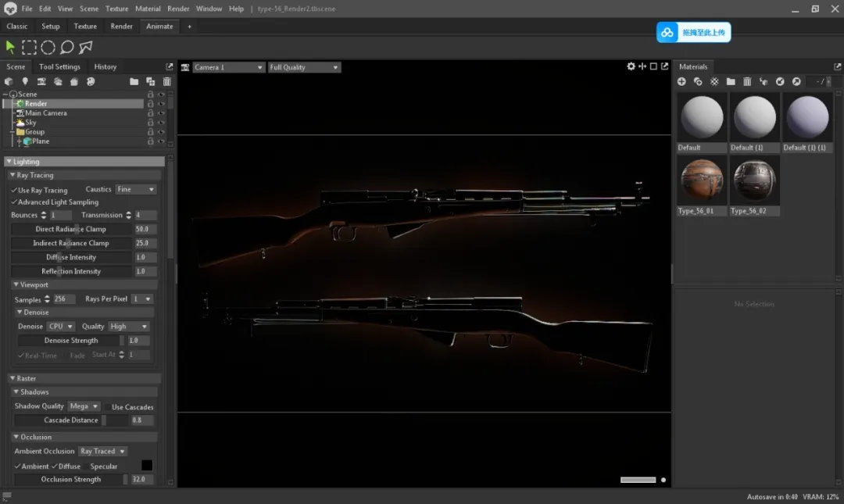This screenshot has width=844, height=504.
Task: Switch to Tool Settings tab
Action: pyautogui.click(x=59, y=66)
